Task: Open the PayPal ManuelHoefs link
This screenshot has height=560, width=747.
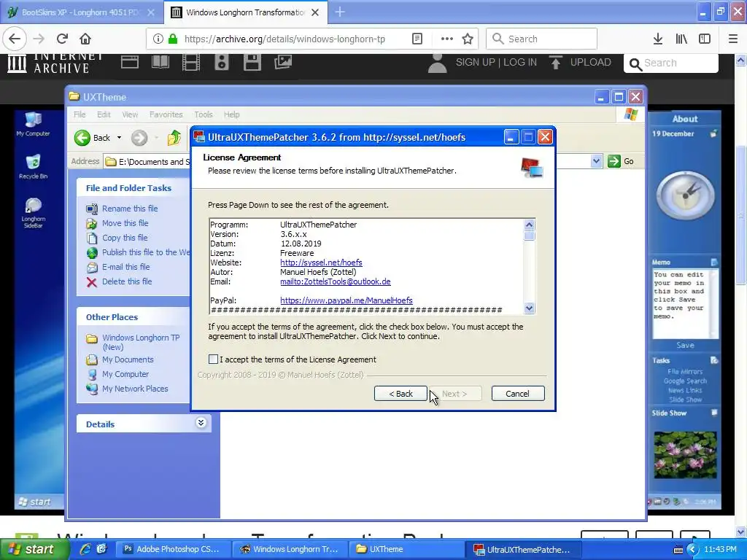Action: pos(347,300)
